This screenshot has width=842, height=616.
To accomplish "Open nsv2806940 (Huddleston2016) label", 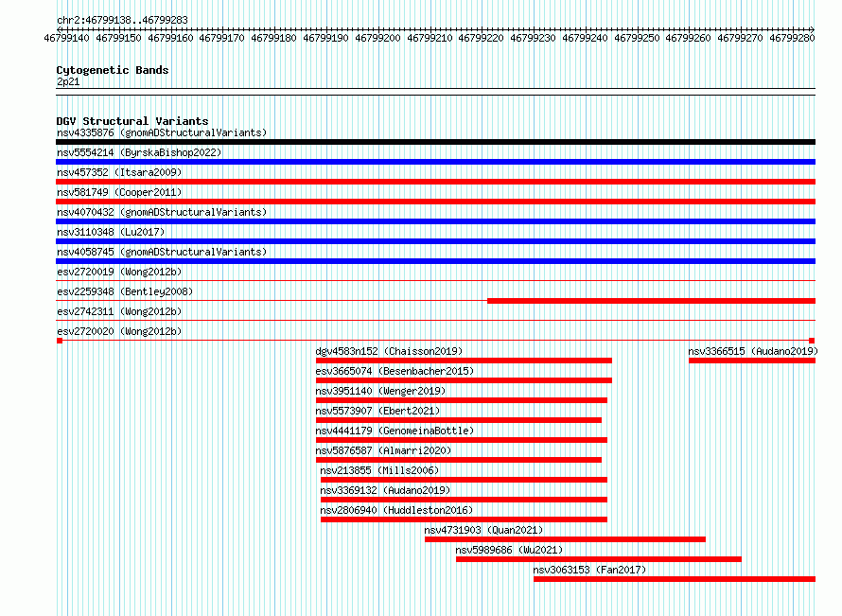I will [x=396, y=510].
